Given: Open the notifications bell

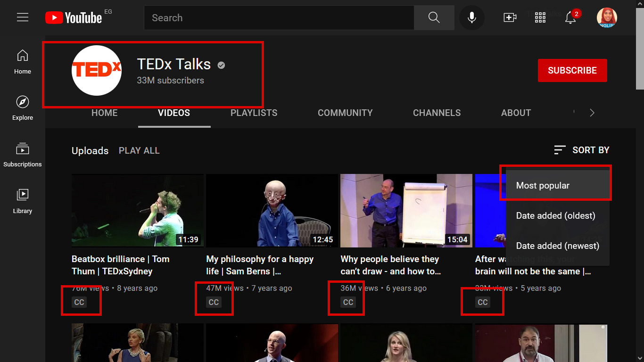Looking at the screenshot, I should 570,18.
